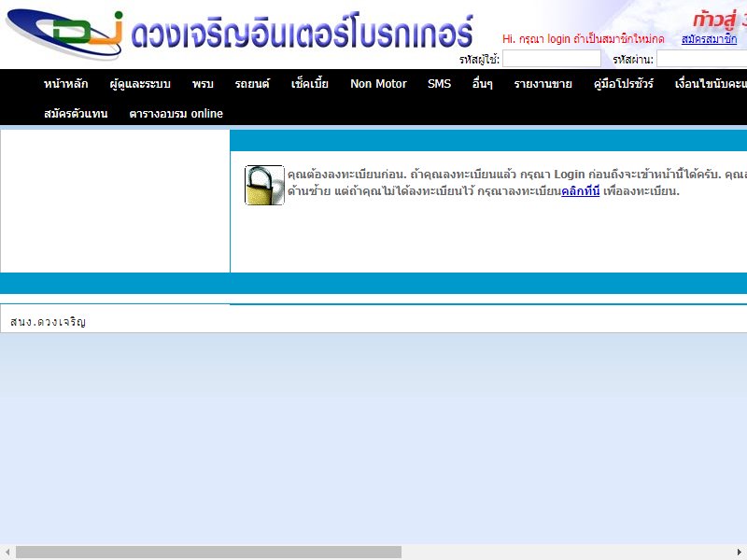Open the รายงานขาย menu

(x=543, y=84)
